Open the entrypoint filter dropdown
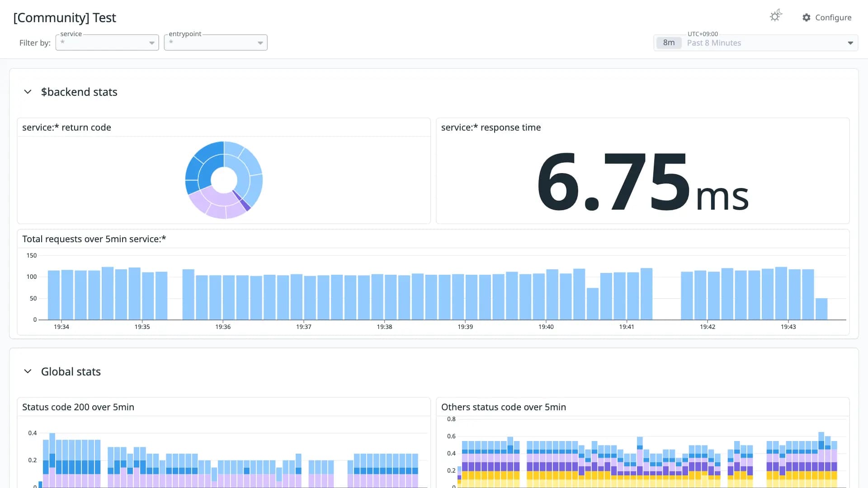 click(216, 42)
